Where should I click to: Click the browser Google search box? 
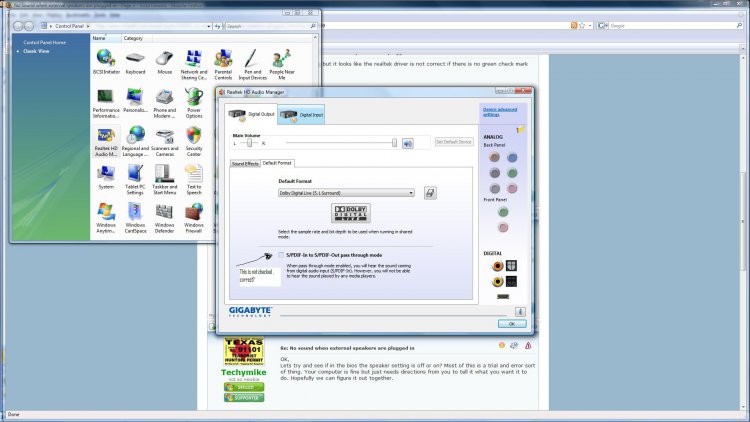point(672,25)
